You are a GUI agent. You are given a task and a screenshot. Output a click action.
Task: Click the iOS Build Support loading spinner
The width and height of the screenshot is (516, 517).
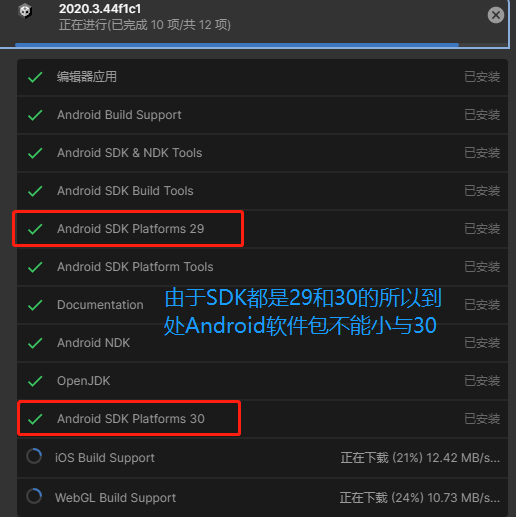pos(34,456)
